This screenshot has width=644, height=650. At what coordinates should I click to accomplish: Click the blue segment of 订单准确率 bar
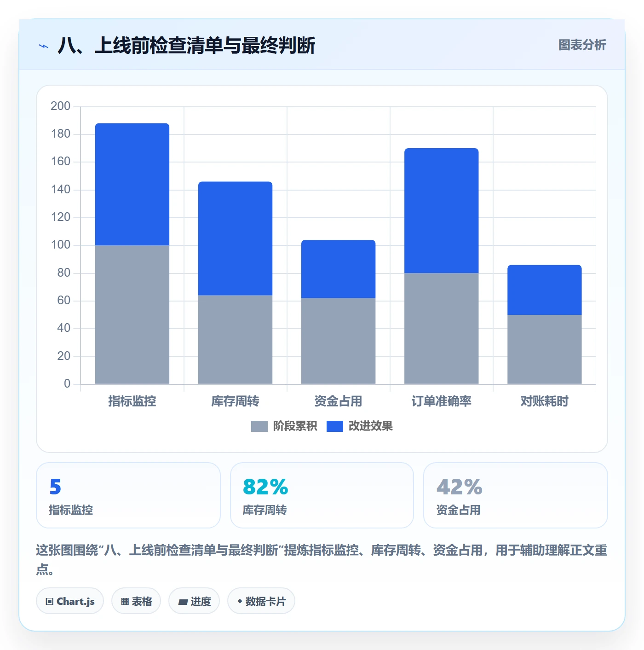[x=441, y=211]
